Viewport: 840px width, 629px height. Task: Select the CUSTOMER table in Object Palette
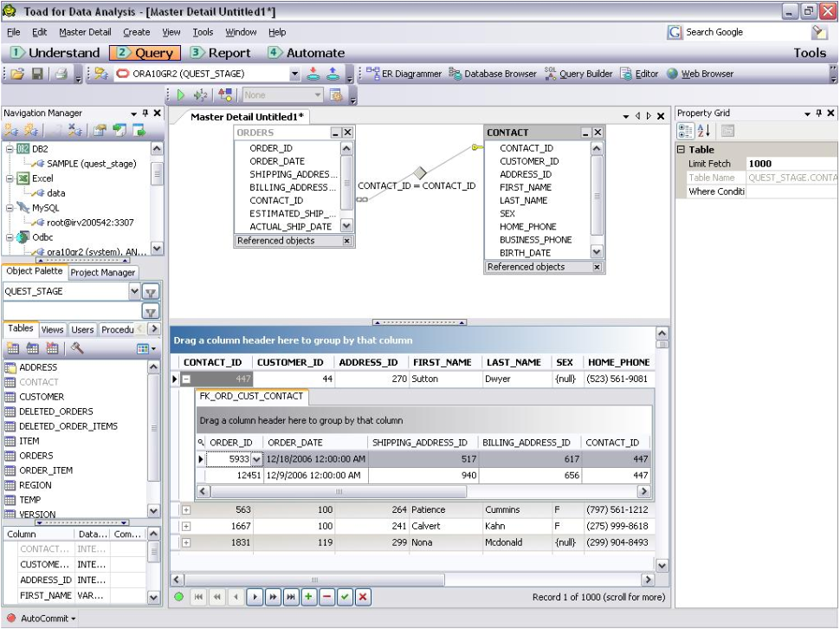pyautogui.click(x=42, y=397)
